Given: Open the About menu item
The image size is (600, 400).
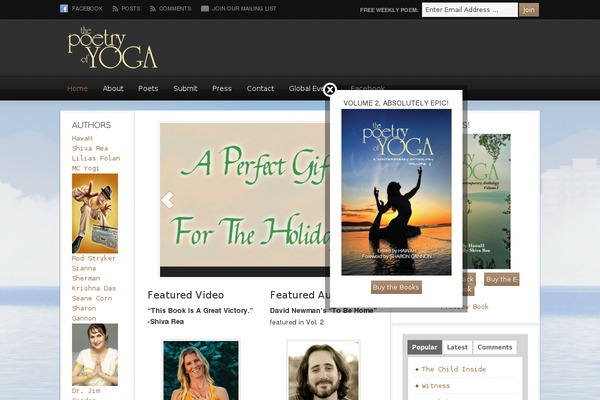Looking at the screenshot, I should coord(113,88).
